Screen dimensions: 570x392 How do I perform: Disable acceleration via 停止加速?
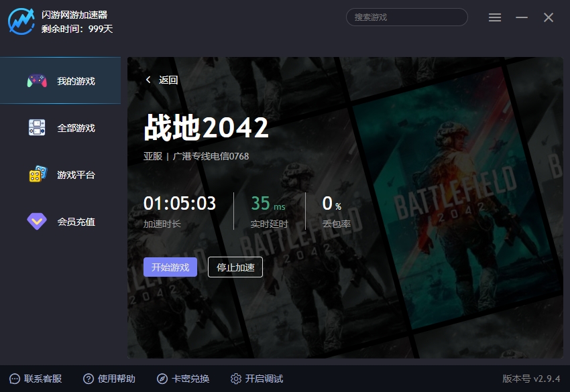(x=235, y=267)
